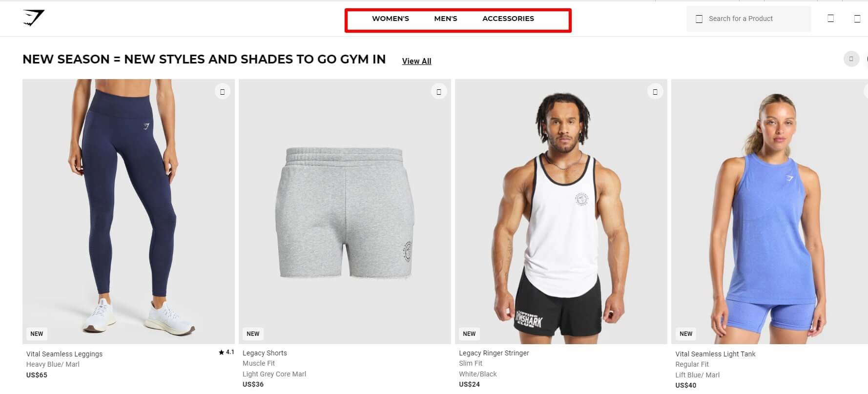Open the Vital Seamless Leggings title link
The width and height of the screenshot is (868, 394).
[64, 354]
